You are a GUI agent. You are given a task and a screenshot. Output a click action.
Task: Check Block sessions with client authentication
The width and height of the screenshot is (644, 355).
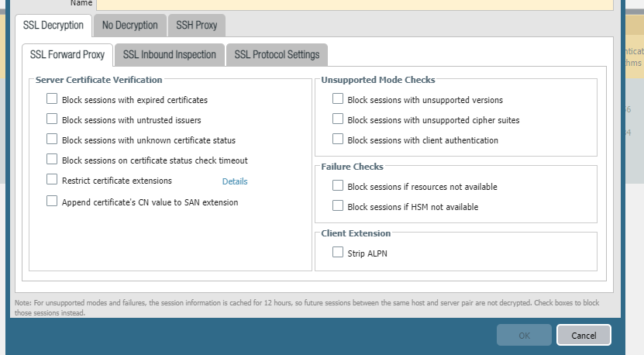338,140
